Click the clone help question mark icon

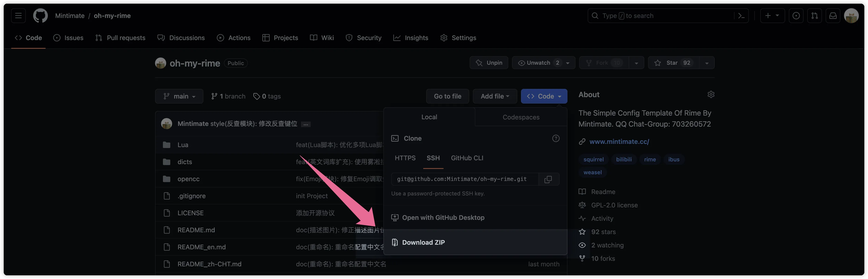(556, 139)
